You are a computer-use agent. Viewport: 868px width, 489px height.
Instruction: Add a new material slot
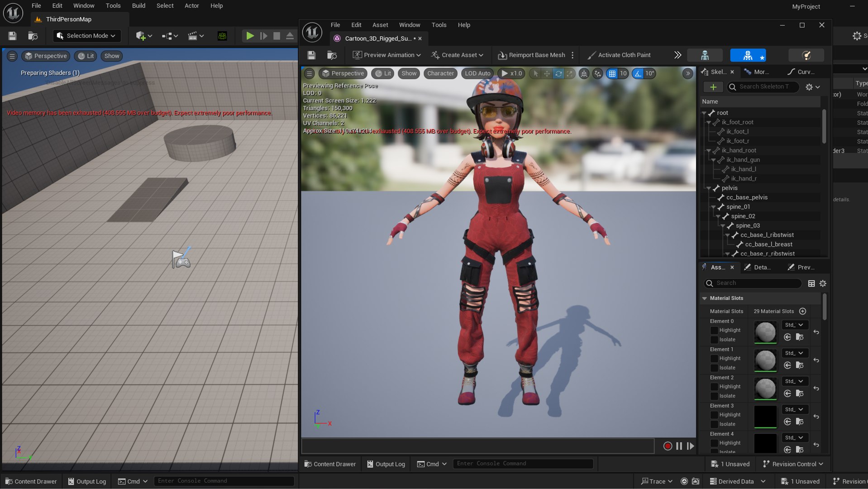tap(802, 311)
